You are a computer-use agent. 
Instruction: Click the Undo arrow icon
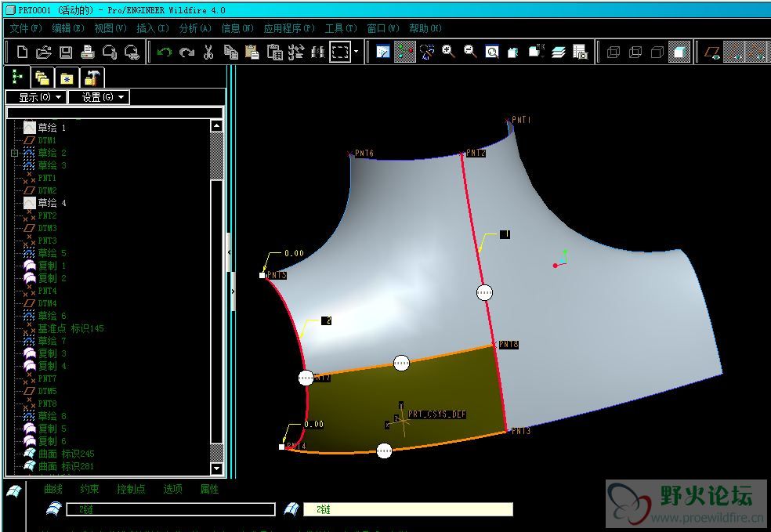pos(165,52)
